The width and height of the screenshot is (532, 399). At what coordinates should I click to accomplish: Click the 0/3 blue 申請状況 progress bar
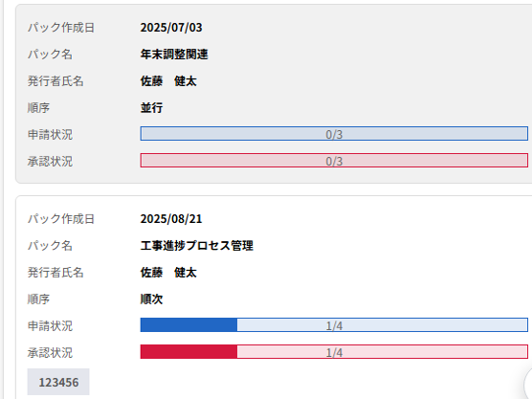pyautogui.click(x=334, y=134)
